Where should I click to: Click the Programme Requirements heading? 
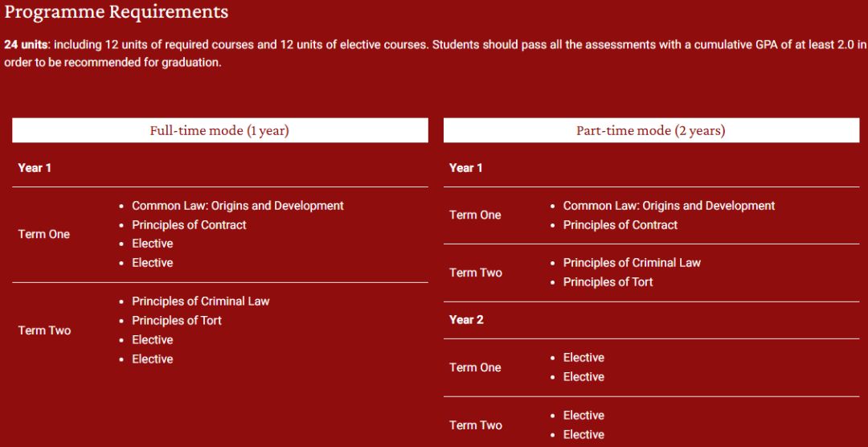pos(117,12)
